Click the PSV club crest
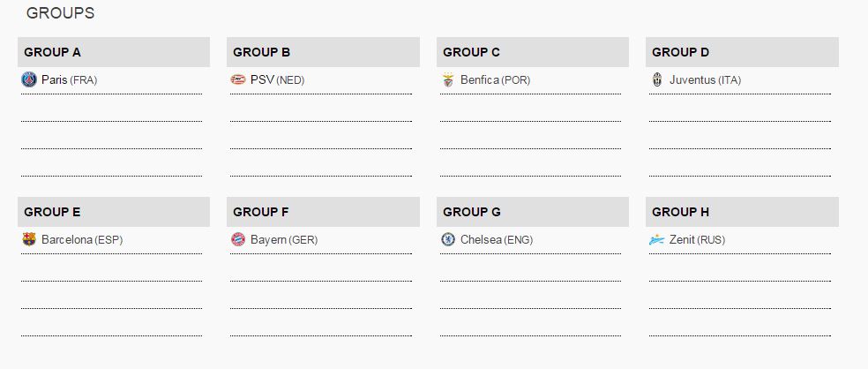This screenshot has height=369, width=868. 237,80
